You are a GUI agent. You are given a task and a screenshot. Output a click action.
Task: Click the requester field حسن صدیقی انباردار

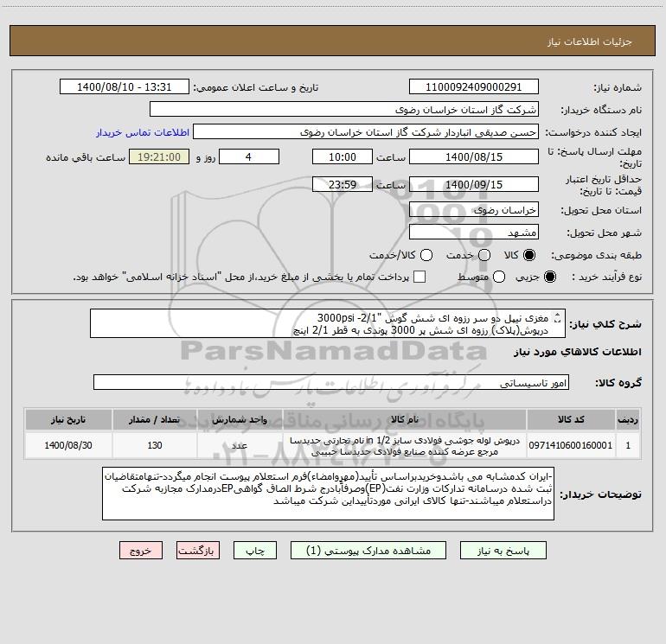coord(366,132)
